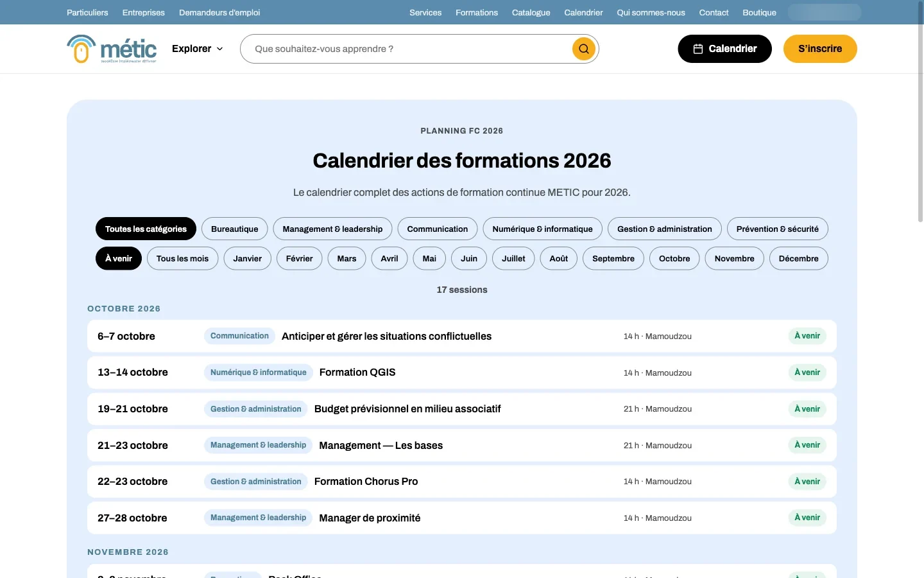Open Demandeurs d'emploi link
This screenshot has height=578, width=924.
[x=219, y=12]
